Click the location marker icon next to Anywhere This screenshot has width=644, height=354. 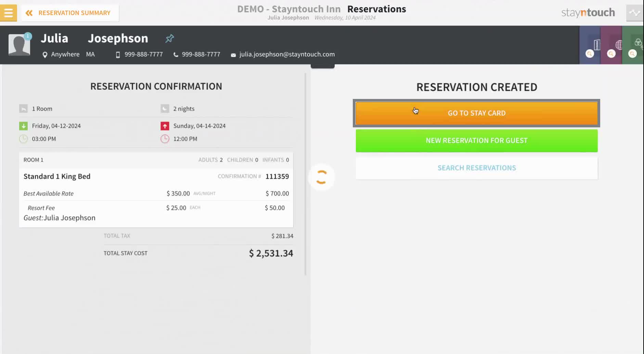[x=45, y=55]
